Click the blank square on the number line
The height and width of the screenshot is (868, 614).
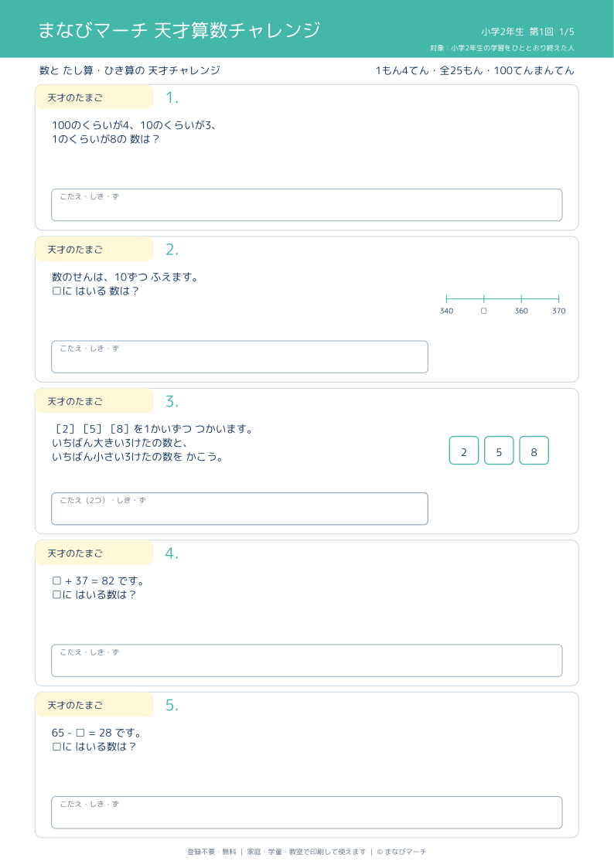483,311
